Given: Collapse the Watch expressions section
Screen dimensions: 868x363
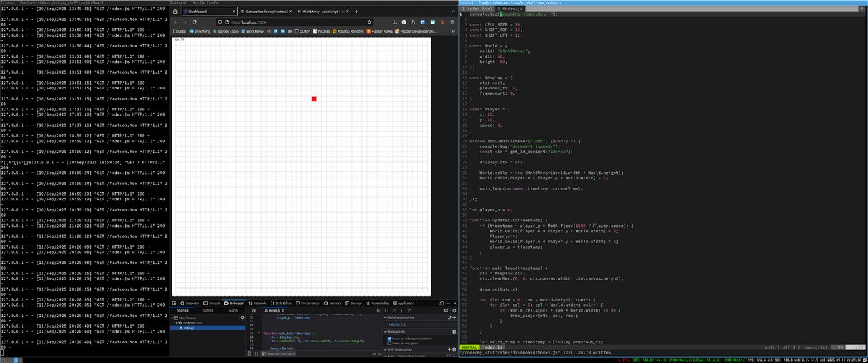Looking at the screenshot, I should [x=385, y=318].
